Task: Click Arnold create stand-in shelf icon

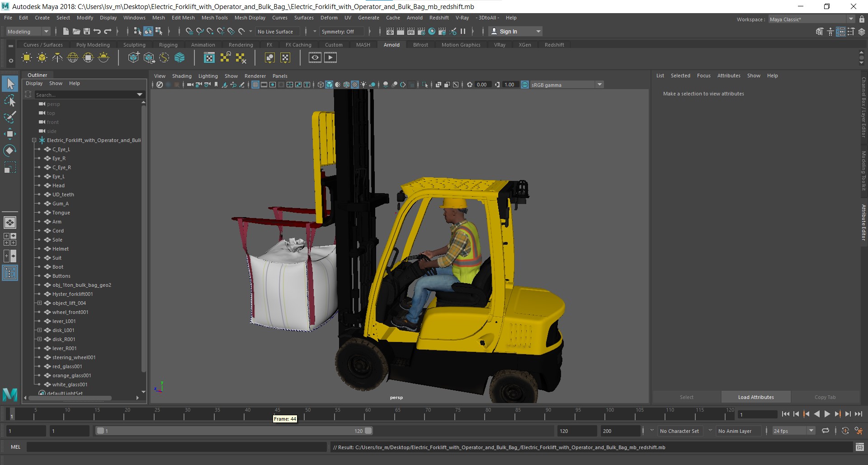Action: [134, 57]
